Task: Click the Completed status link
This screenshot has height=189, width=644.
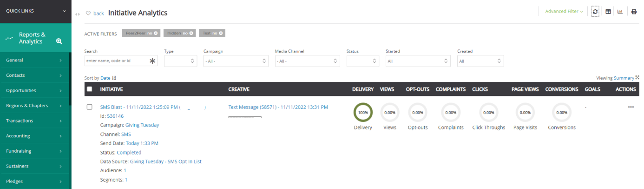Action: point(129,152)
